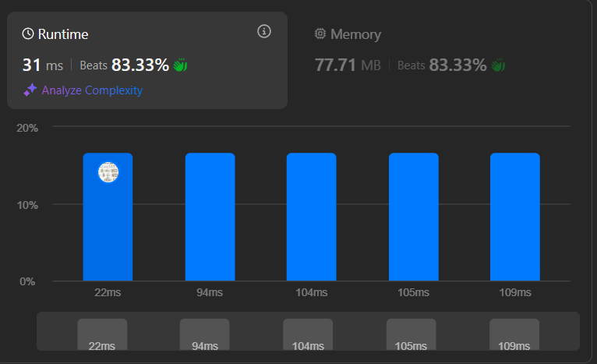Click clapping hands icon next to Memory percentage
The width and height of the screenshot is (597, 364).
(498, 65)
